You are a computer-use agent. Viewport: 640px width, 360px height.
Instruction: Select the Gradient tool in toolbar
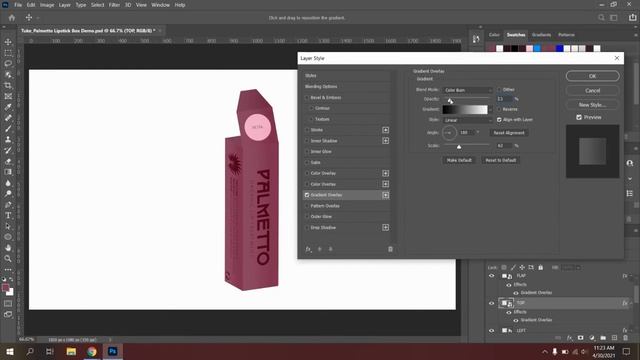pyautogui.click(x=8, y=172)
